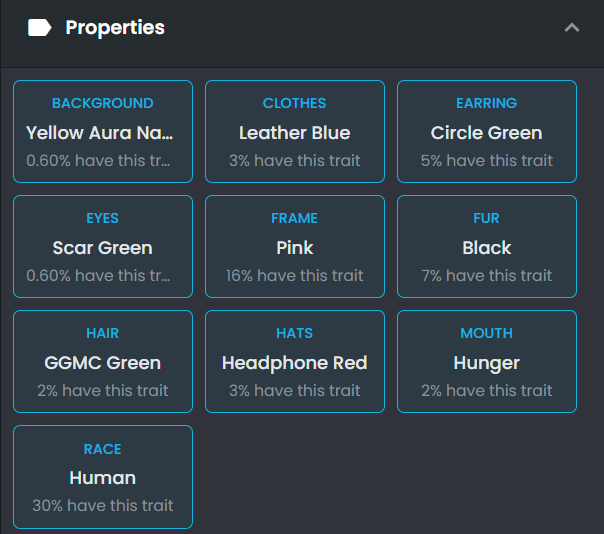Select the Hats Headphone Red trait

295,361
